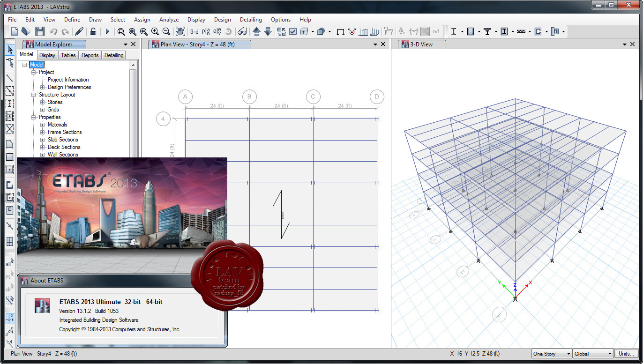Move up in story list arrow
The width and height of the screenshot is (643, 364).
[x=256, y=31]
